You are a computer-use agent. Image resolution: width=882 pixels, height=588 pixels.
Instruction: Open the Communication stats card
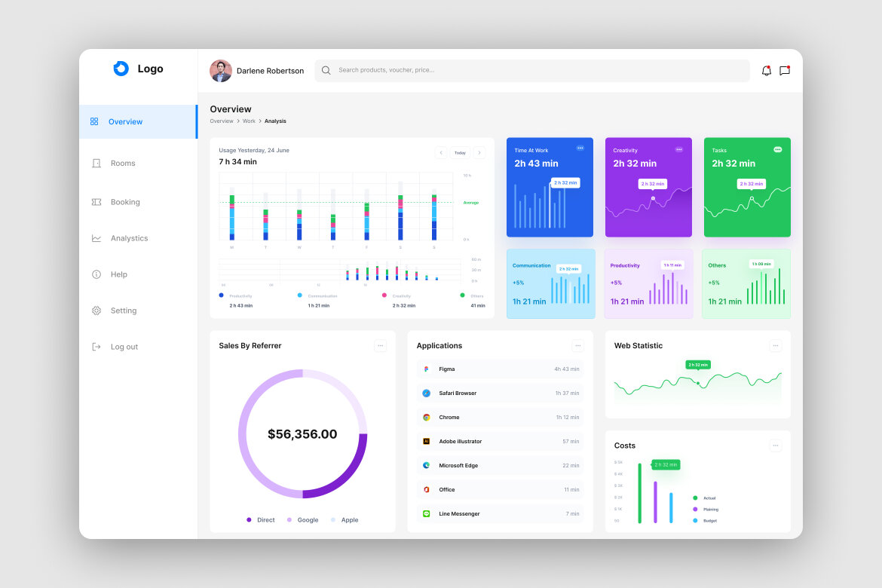(x=551, y=284)
